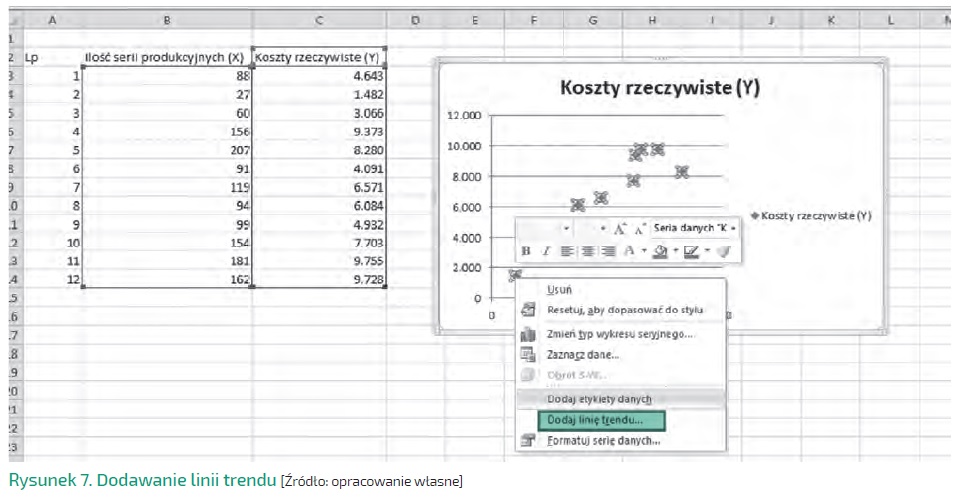The height and width of the screenshot is (500, 959).
Task: Choose 'Zmień typ wykresu seryjnego...'
Action: [x=621, y=334]
